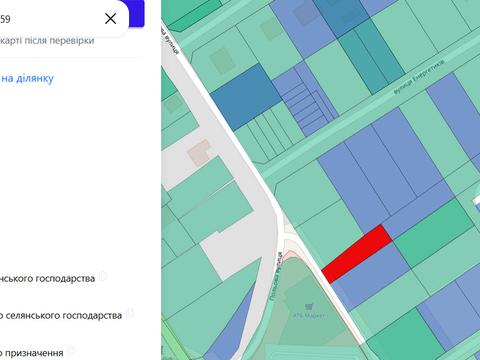
Task: Copy the "о селянського господарства" value with its copy icon
Action: click(130, 313)
